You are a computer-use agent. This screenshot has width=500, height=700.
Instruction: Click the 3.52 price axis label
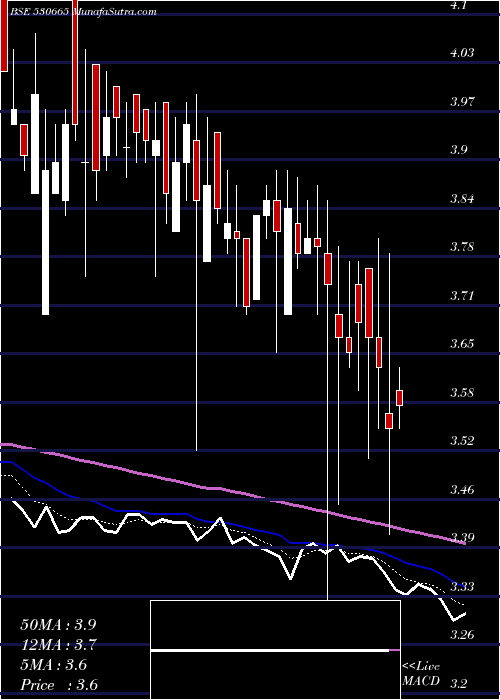(x=462, y=441)
